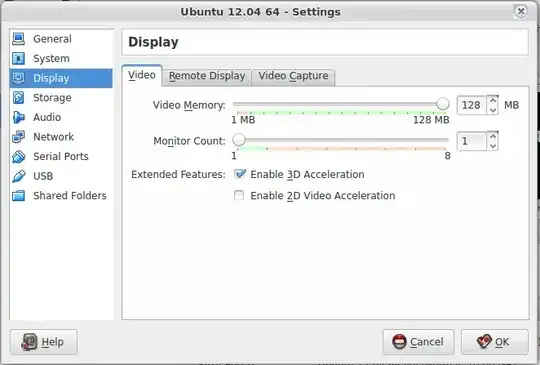Switch to the Remote Display tab
Image resolution: width=540 pixels, height=365 pixels.
[x=207, y=76]
